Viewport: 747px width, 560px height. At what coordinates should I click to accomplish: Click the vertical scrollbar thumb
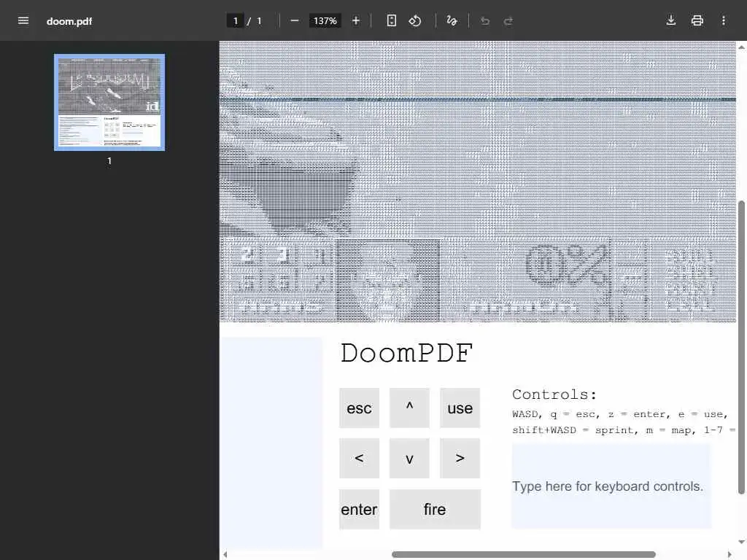coord(741,348)
